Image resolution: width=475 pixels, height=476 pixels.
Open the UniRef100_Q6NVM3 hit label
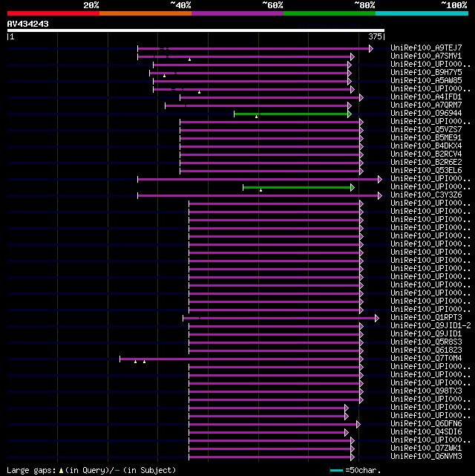tap(426, 457)
